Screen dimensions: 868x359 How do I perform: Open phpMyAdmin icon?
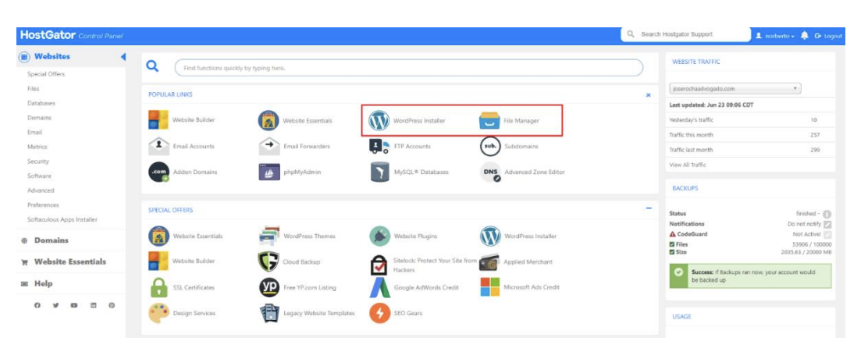pos(269,172)
